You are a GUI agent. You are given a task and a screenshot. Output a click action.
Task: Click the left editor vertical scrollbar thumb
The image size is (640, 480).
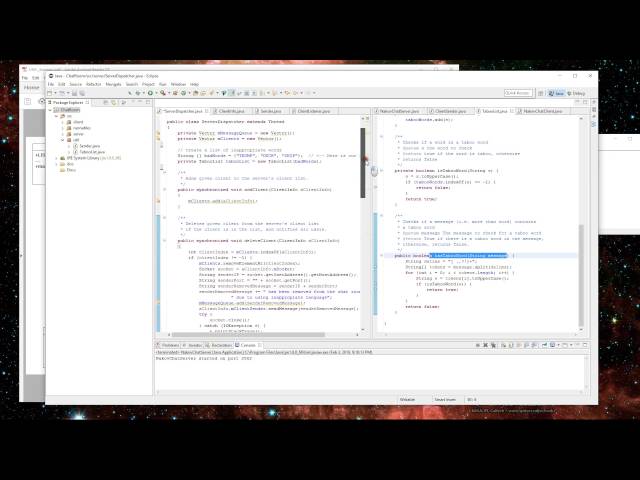[362, 163]
